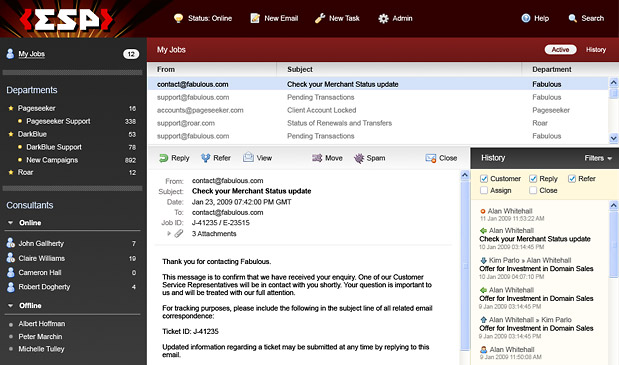Viewport: 619px width, 365px height.
Task: Enable the Close history filter
Action: (533, 190)
